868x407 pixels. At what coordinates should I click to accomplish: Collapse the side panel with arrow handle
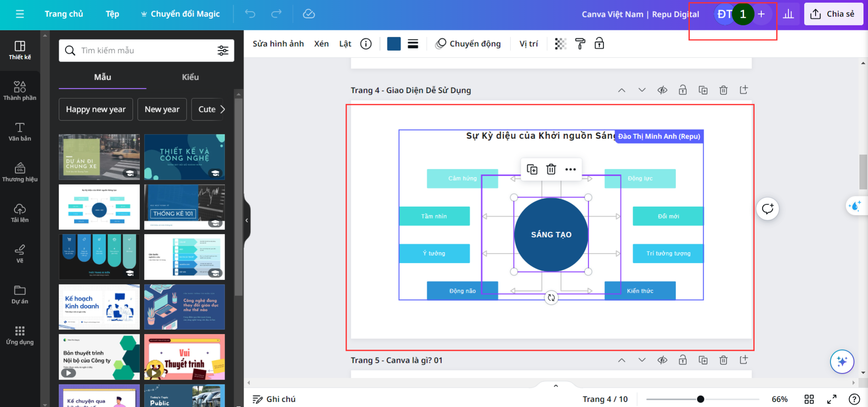(x=247, y=220)
